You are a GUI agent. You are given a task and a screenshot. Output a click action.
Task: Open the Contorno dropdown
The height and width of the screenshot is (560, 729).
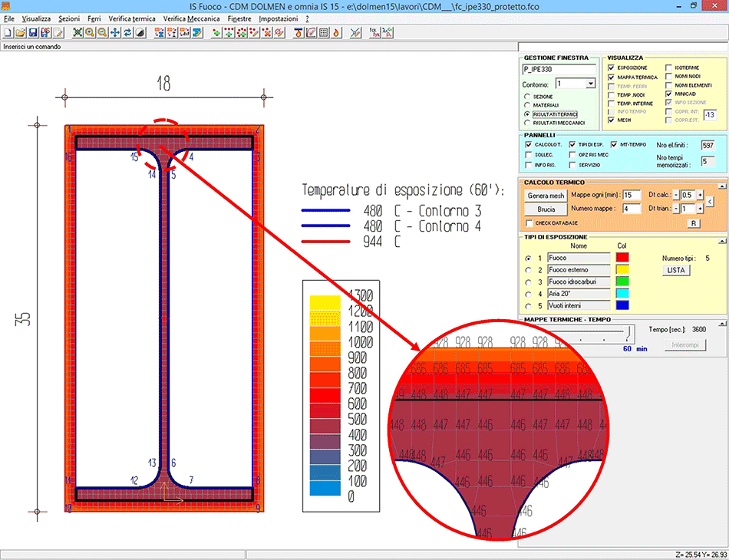click(x=590, y=84)
